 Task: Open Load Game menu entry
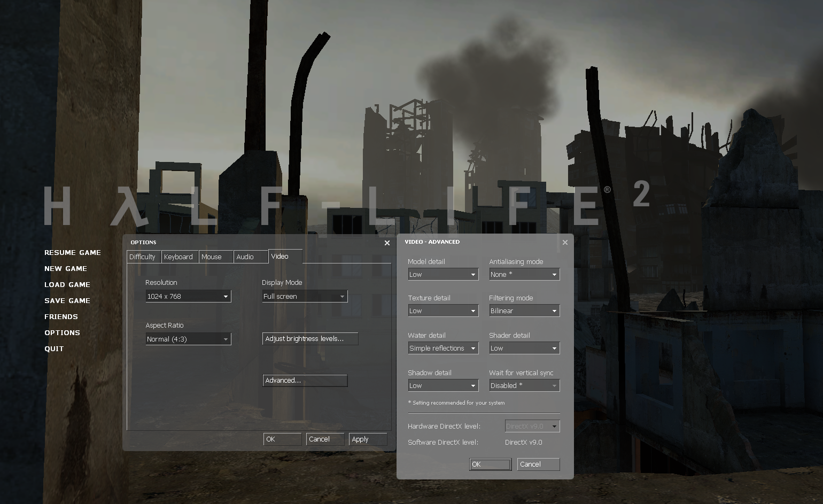click(67, 284)
